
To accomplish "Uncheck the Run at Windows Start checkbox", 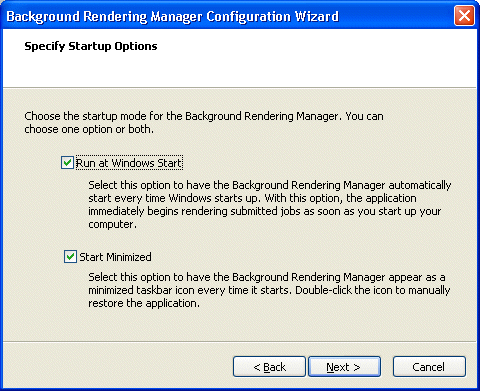I will pos(67,163).
